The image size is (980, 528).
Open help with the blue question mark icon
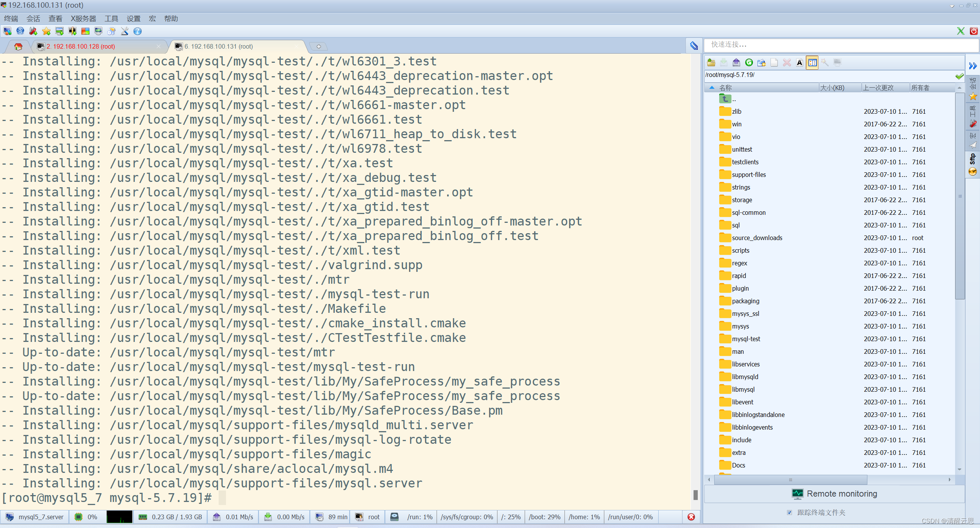[x=137, y=31]
